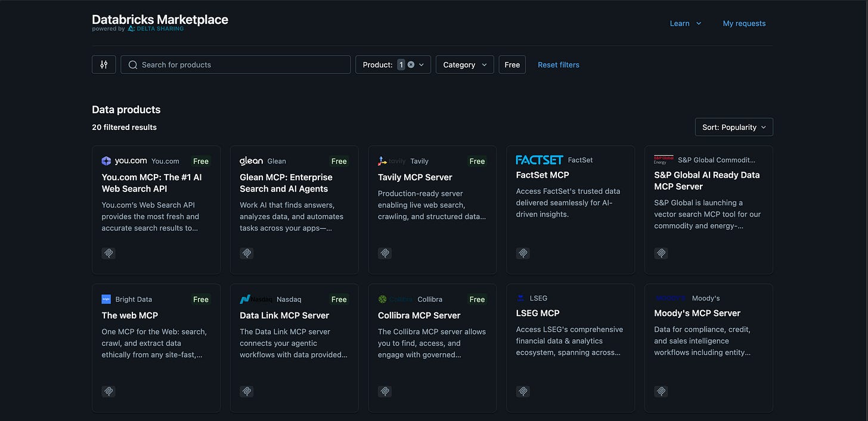Click Reset filters link
Image resolution: width=868 pixels, height=421 pixels.
(559, 64)
